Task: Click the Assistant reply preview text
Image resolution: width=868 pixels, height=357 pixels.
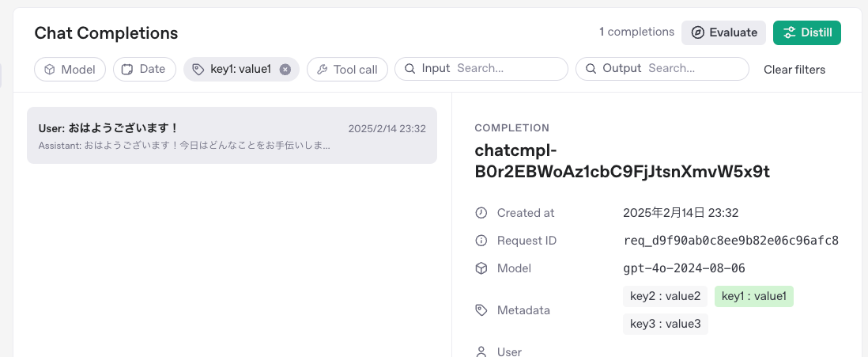Action: tap(184, 146)
